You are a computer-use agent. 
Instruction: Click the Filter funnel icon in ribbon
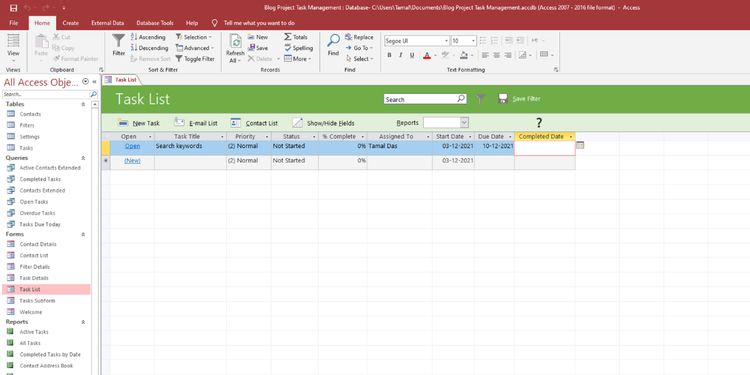tap(119, 42)
